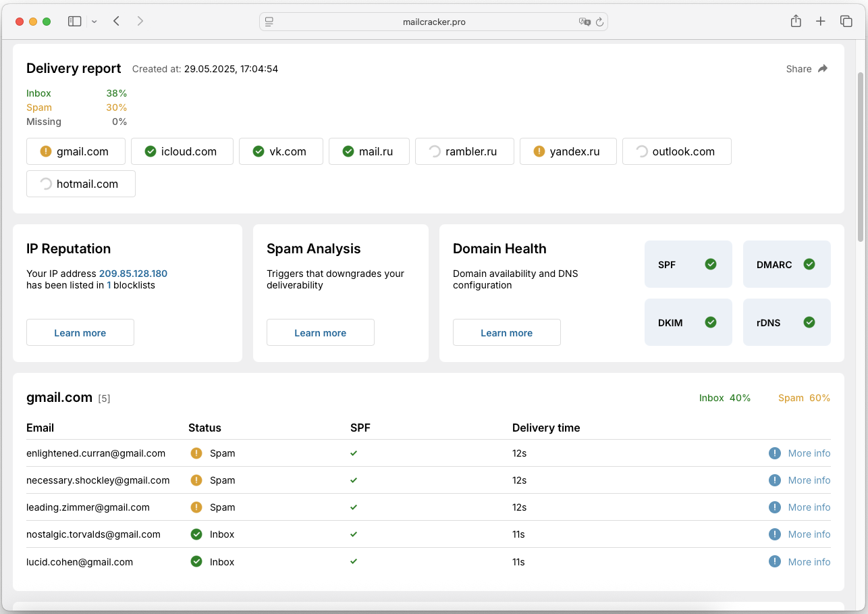This screenshot has width=868, height=614.
Task: Share the delivery report
Action: pos(807,69)
